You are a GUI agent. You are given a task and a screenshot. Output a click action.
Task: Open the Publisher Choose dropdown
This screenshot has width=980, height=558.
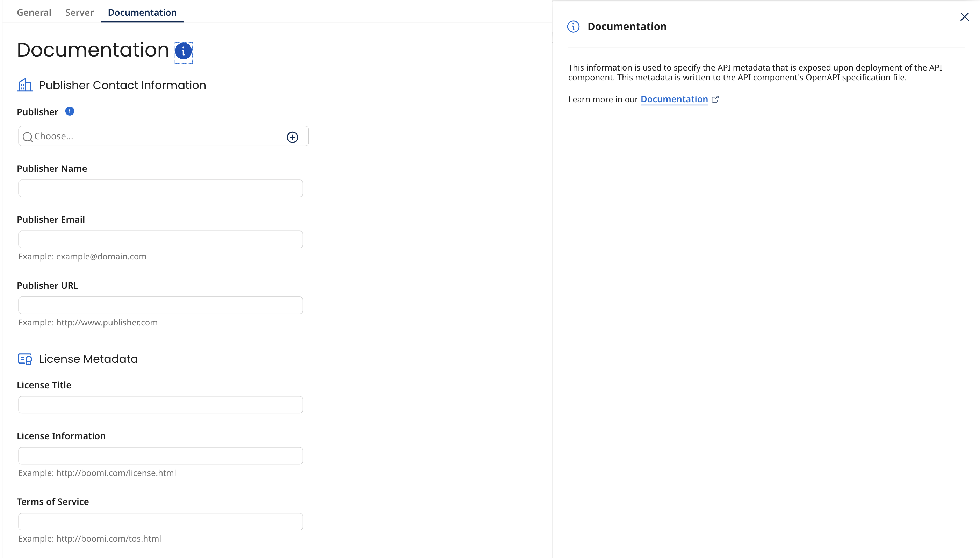click(x=153, y=136)
